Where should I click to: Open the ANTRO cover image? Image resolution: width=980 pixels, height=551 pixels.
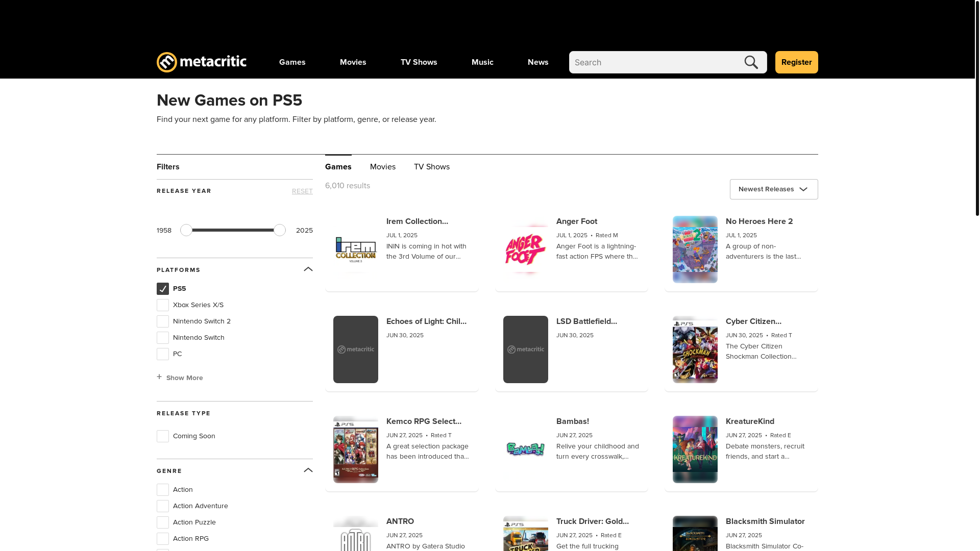[356, 534]
